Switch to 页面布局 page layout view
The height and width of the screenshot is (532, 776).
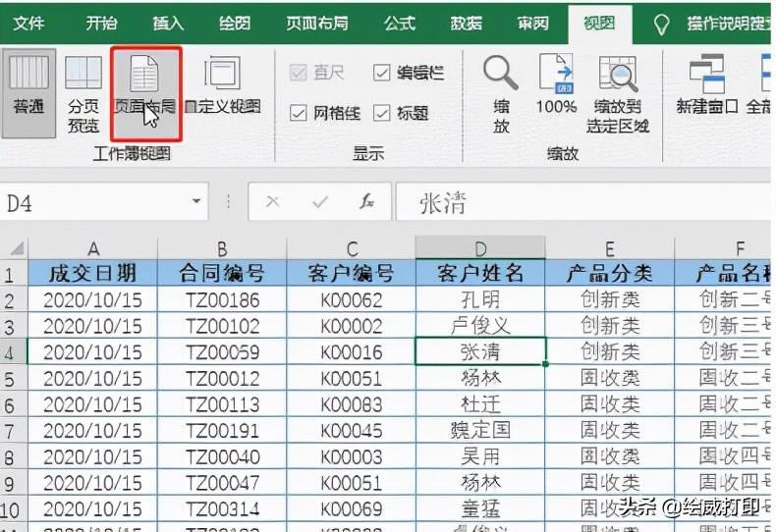coord(145,88)
